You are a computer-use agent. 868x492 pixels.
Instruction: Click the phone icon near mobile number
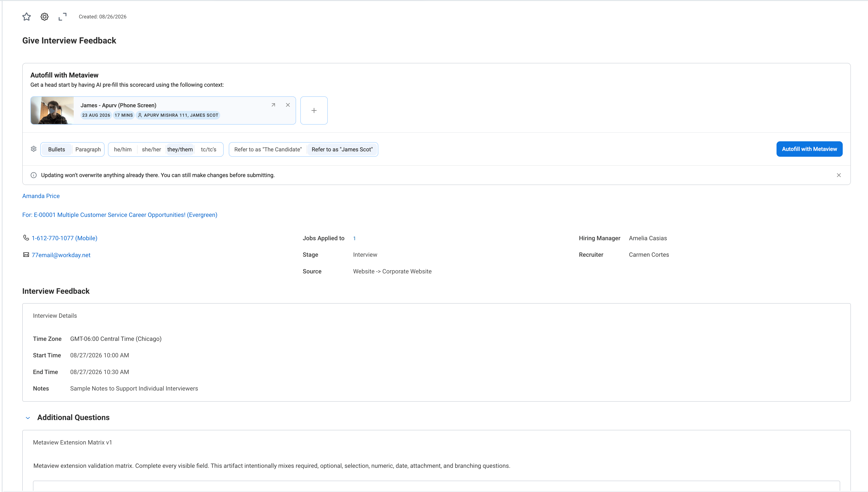pyautogui.click(x=26, y=238)
